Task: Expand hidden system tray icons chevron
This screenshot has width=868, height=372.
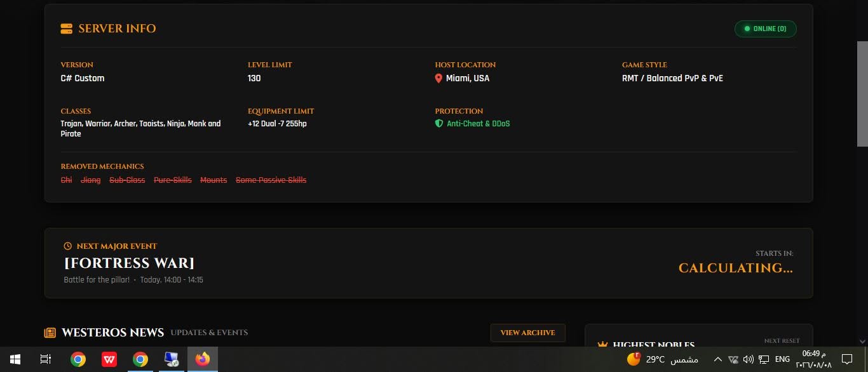Action: click(x=717, y=359)
